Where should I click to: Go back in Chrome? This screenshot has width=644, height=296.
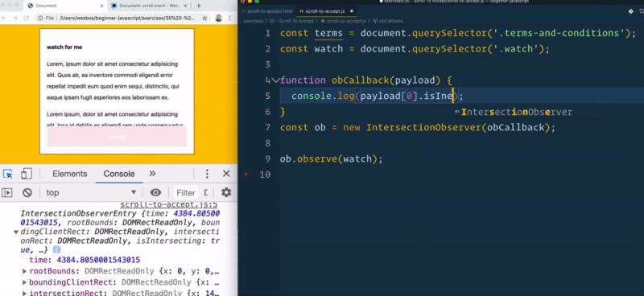tap(5, 18)
